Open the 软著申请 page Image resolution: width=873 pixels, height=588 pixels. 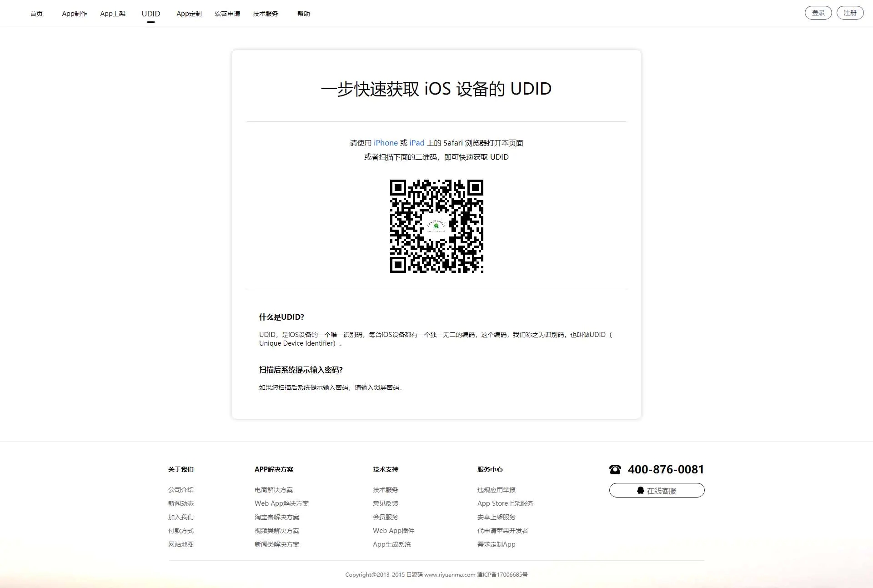click(x=227, y=14)
